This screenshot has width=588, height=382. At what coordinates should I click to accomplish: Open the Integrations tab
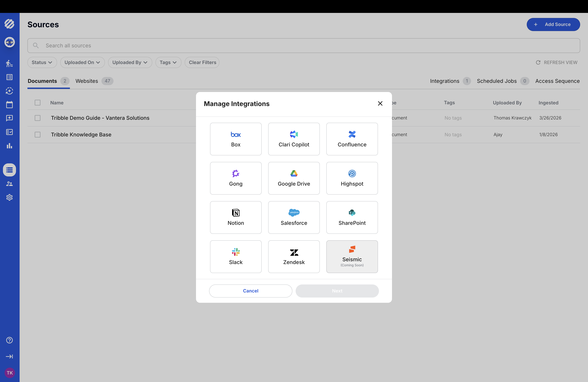click(450, 81)
